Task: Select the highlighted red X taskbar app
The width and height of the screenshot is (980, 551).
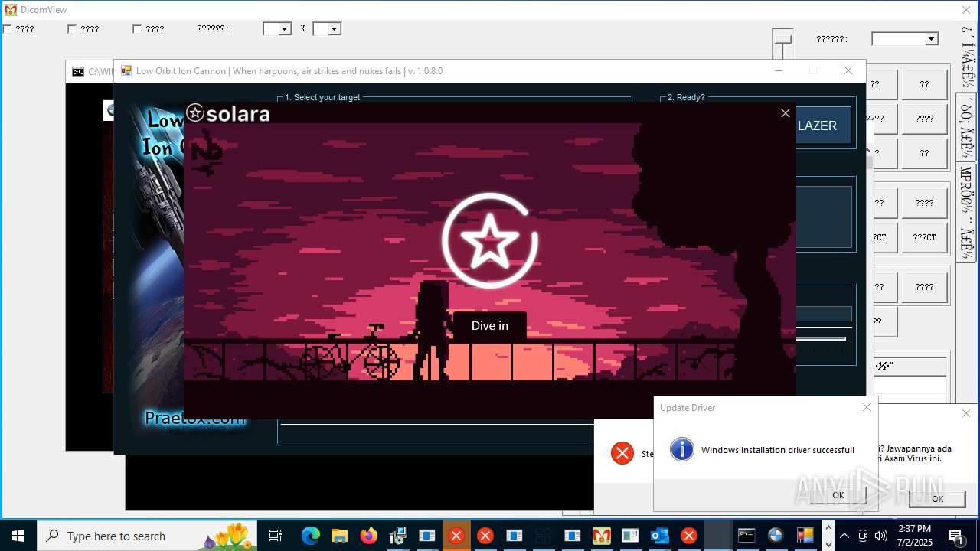Action: pos(456,536)
